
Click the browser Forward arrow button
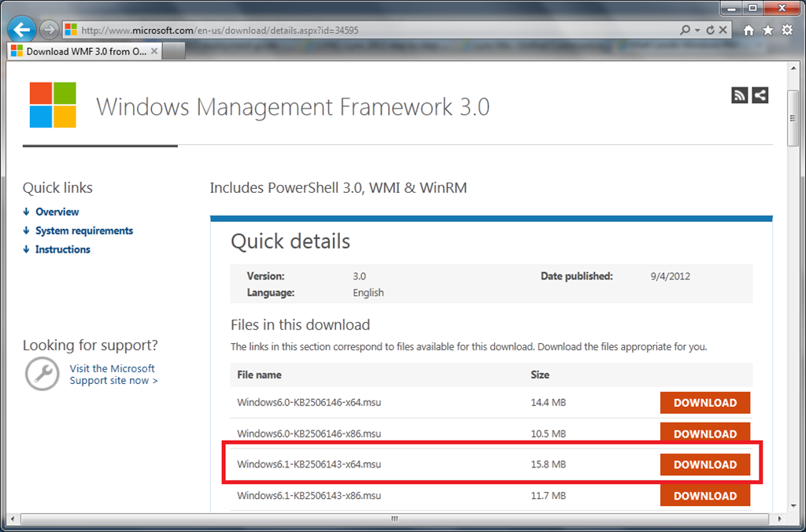pyautogui.click(x=49, y=30)
